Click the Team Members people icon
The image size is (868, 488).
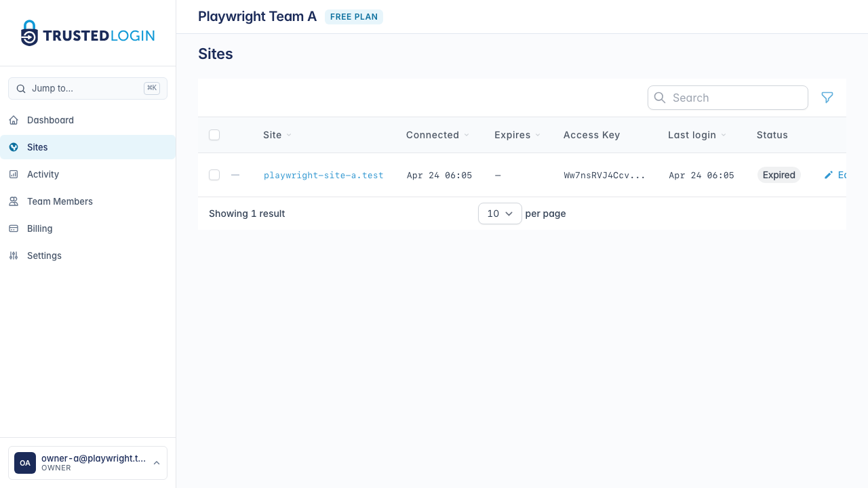coord(14,201)
